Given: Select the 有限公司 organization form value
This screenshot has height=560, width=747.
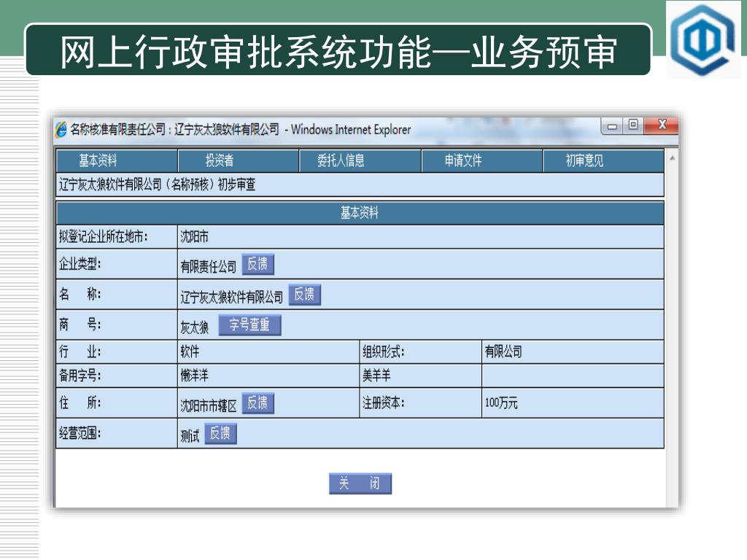Looking at the screenshot, I should point(503,352).
